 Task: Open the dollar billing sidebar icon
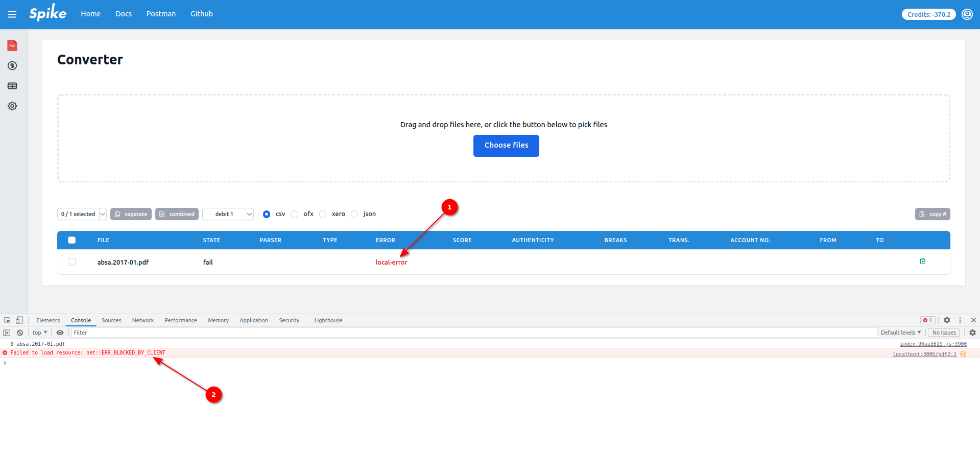tap(12, 66)
